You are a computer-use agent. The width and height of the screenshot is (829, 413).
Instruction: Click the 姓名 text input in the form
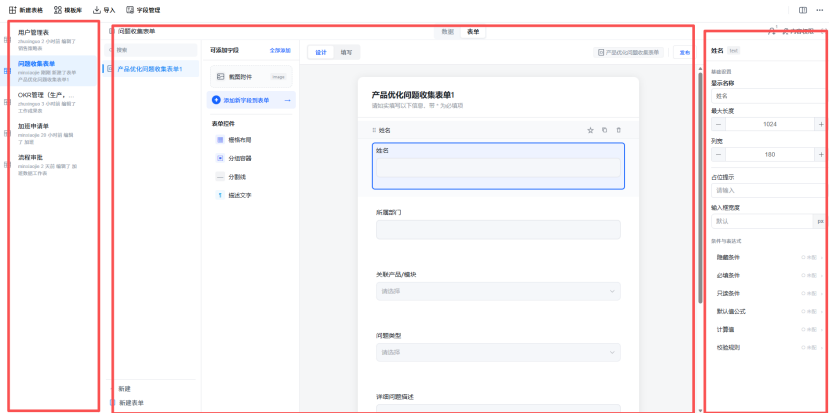[498, 168]
